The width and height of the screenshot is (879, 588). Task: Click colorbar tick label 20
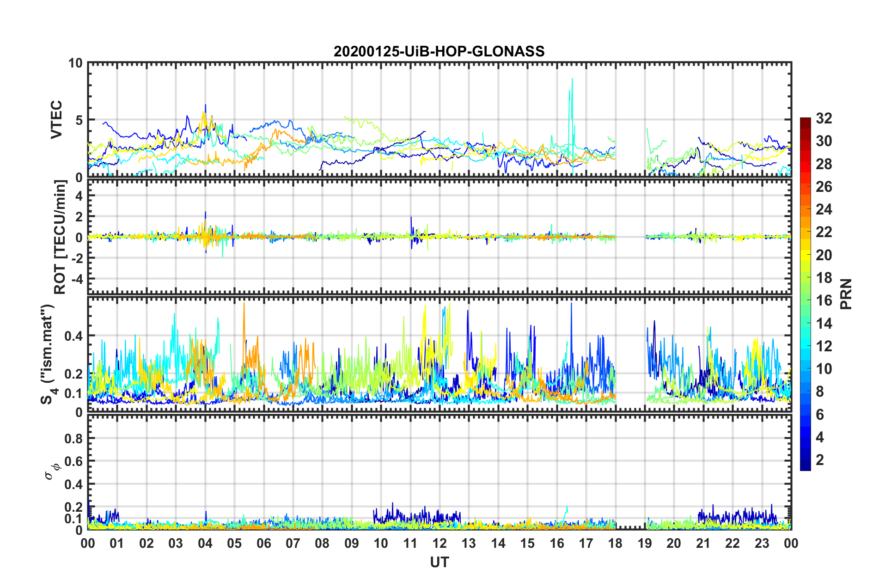click(824, 255)
